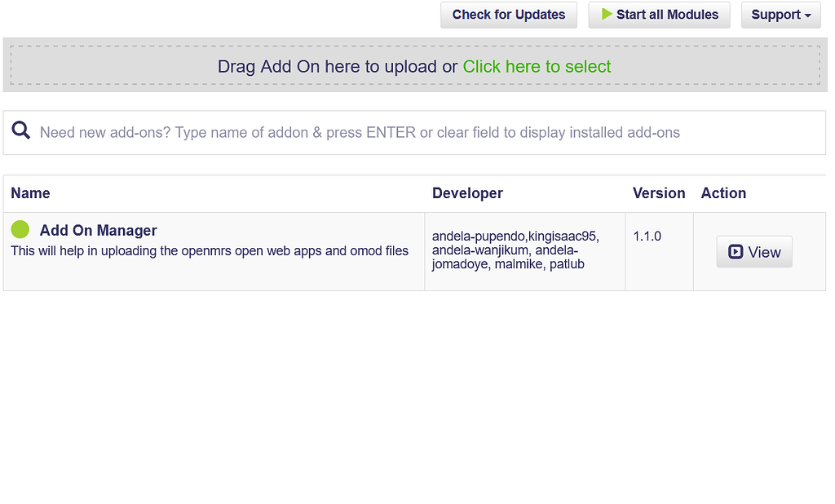Viewport: 835px width, 504px height.
Task: Click the magnifying glass search icon
Action: click(x=21, y=131)
